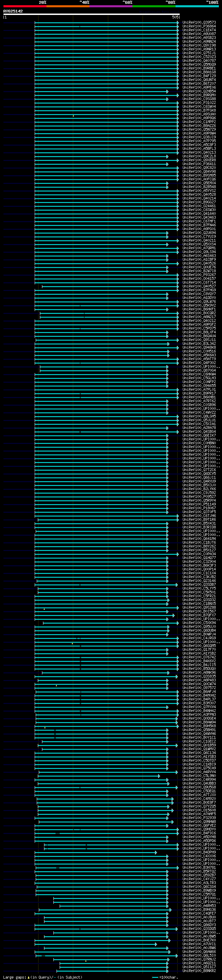Select hit label UniRef100_Q5N7Z9
The width and height of the screenshot is (222, 980).
coord(199,129)
